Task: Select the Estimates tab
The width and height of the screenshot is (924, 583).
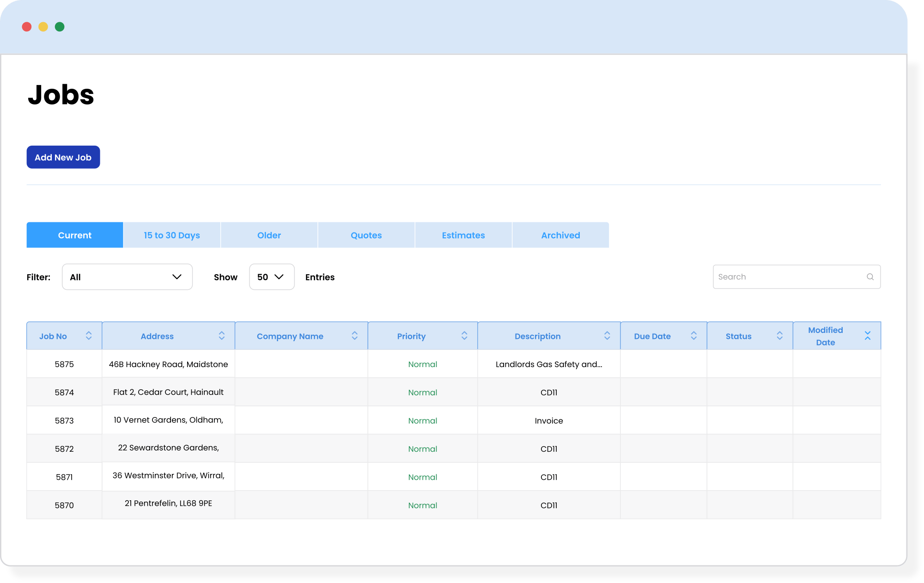Action: [x=463, y=235]
